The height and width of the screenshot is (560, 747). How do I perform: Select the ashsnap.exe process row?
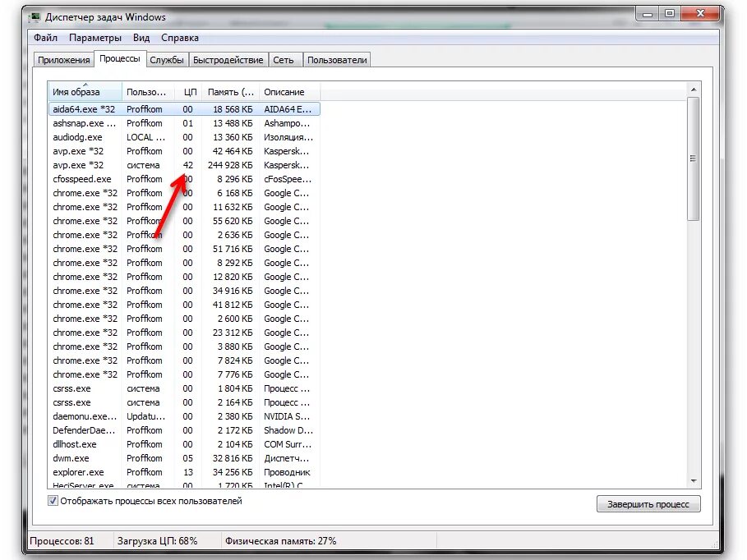click(x=184, y=123)
